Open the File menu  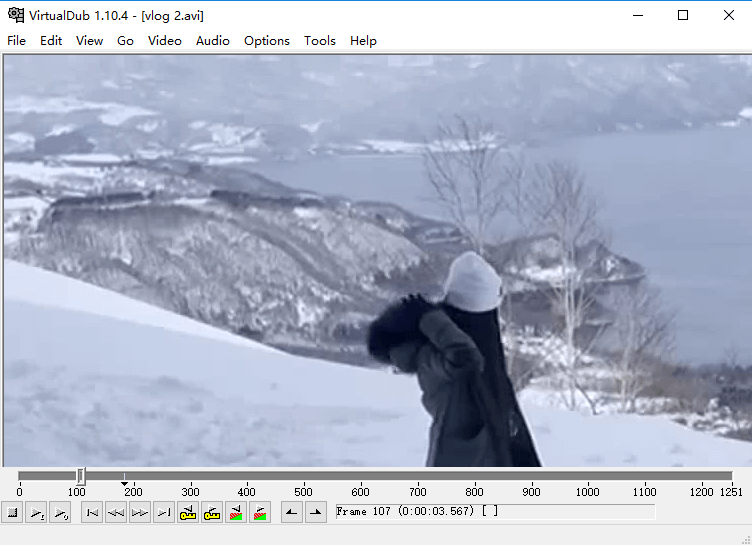[x=16, y=41]
